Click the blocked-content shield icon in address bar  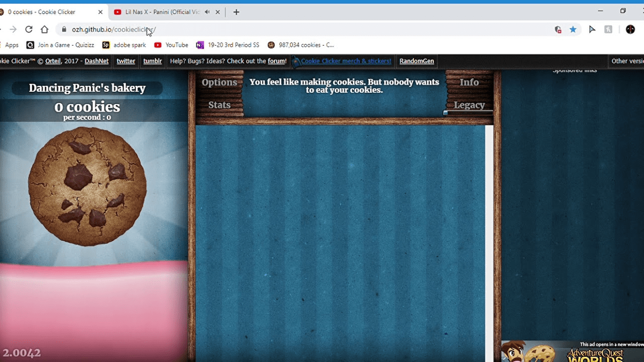click(x=558, y=29)
